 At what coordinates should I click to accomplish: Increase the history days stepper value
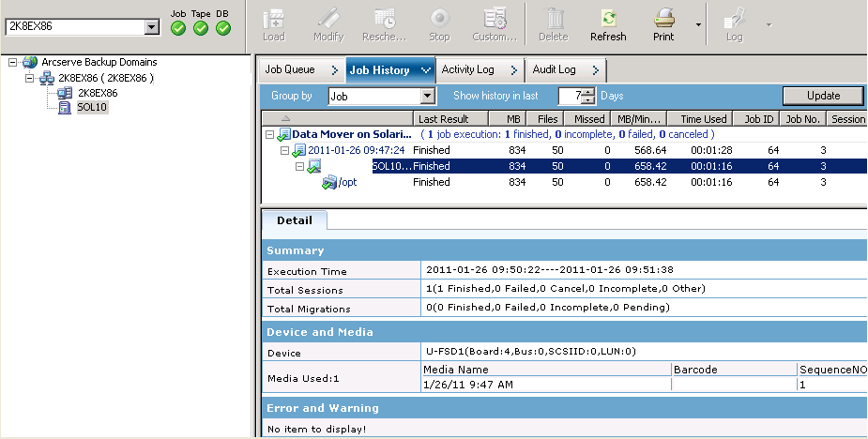pyautogui.click(x=589, y=92)
